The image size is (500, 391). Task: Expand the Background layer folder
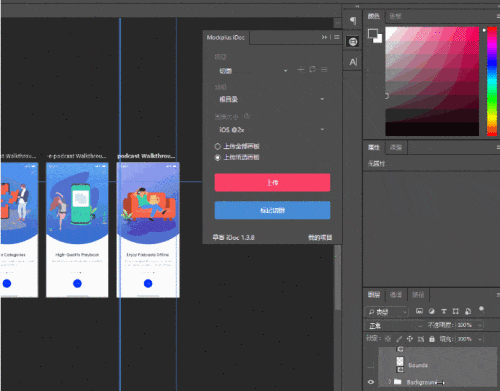pos(389,381)
